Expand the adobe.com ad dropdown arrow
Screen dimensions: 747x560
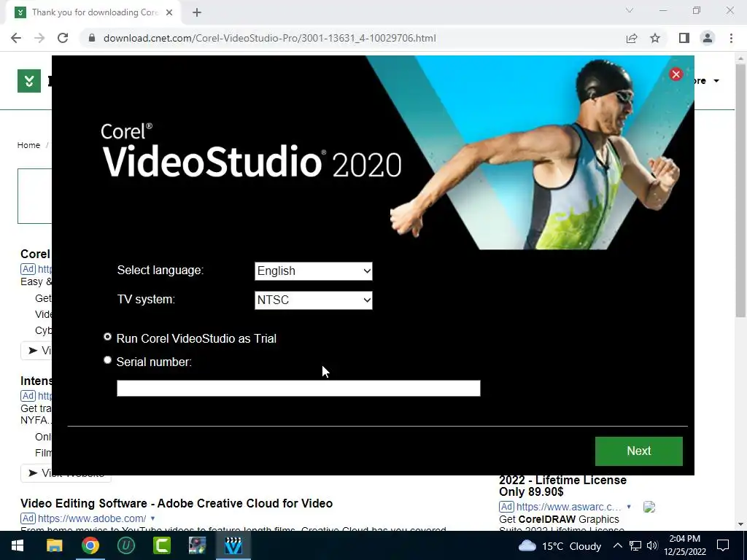coord(152,518)
